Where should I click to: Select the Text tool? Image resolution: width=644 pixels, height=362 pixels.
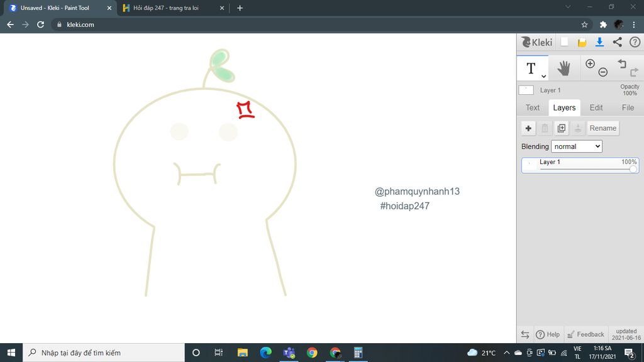pos(531,67)
